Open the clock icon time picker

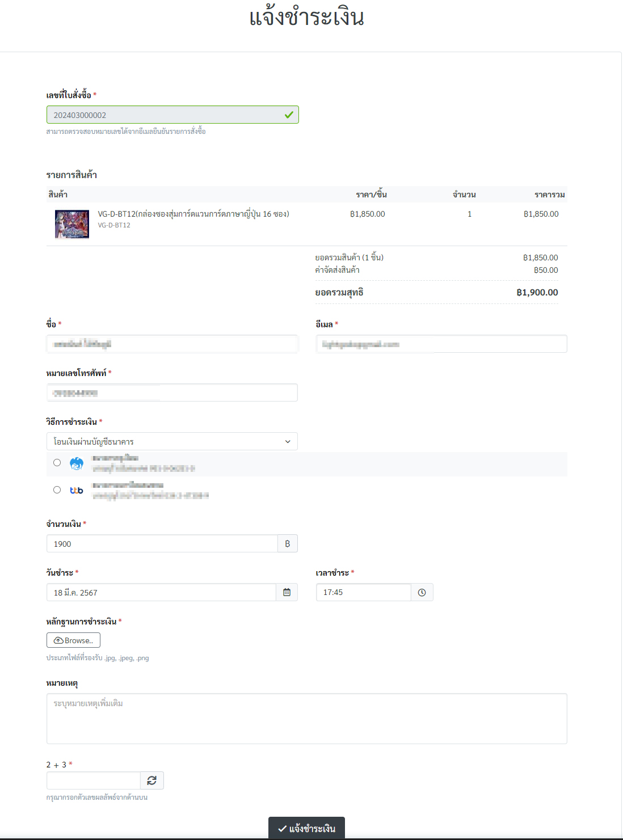pos(422,592)
